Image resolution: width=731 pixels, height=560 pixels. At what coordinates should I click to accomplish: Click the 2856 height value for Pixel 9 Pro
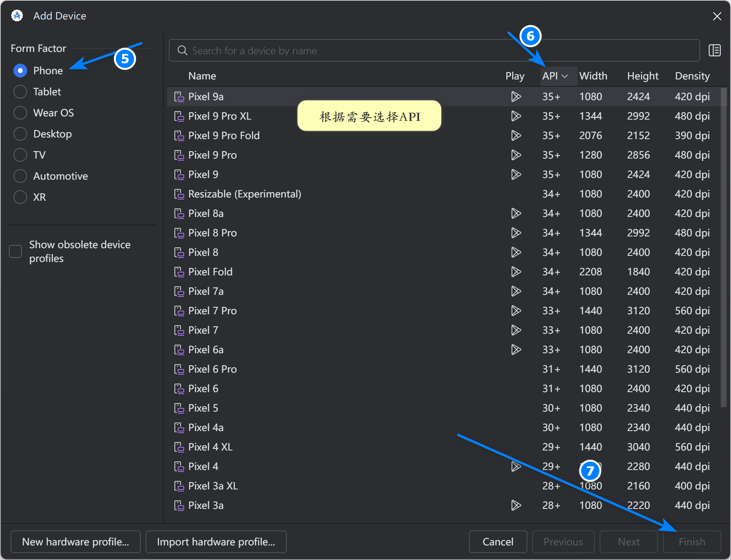pyautogui.click(x=639, y=155)
